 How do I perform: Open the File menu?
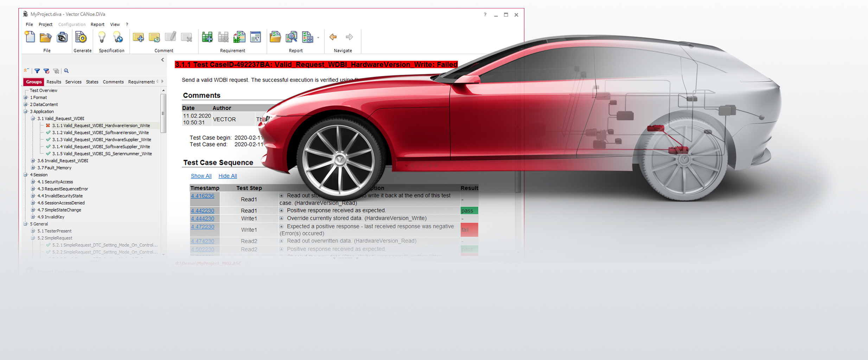click(x=29, y=25)
